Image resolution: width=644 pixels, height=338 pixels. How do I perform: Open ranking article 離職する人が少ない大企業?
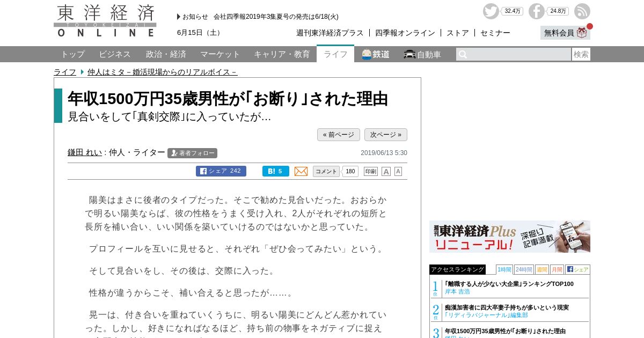tap(509, 284)
